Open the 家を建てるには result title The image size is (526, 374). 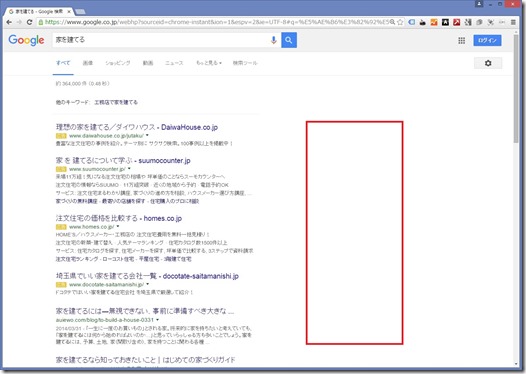[x=145, y=311]
